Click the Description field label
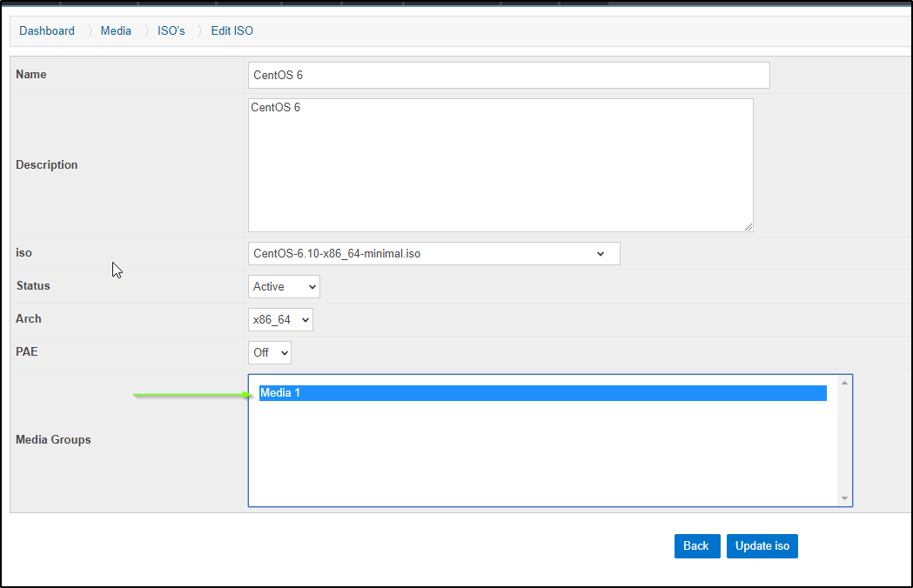 click(x=46, y=165)
